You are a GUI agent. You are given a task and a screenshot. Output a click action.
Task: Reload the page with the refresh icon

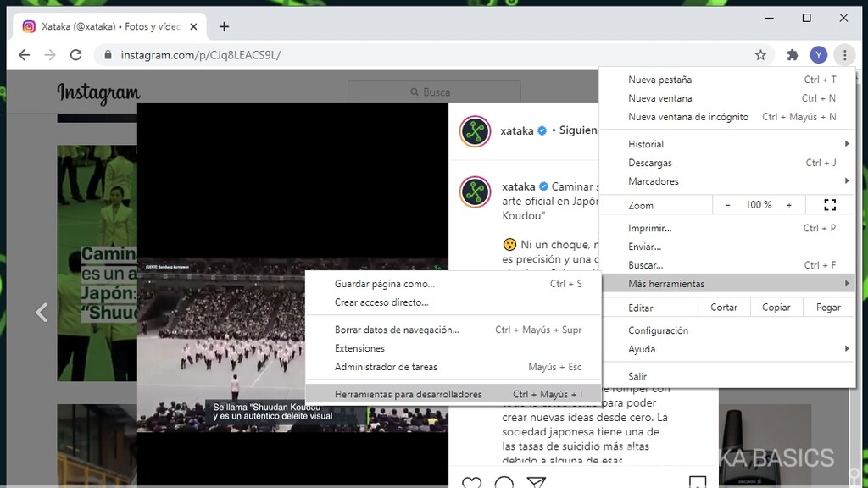(75, 55)
